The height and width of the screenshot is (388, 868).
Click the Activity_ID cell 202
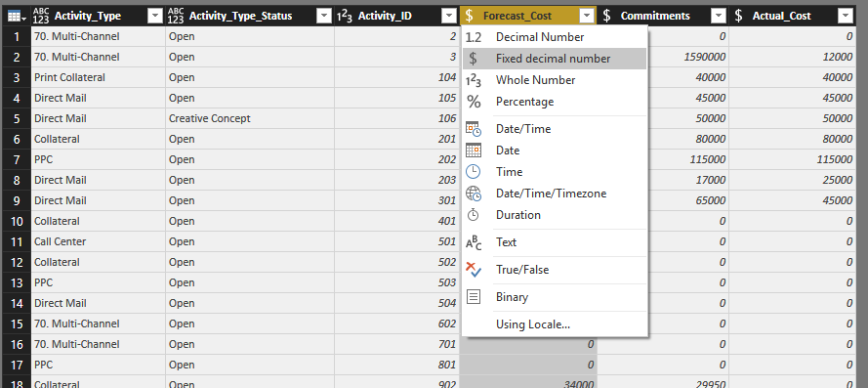click(396, 159)
